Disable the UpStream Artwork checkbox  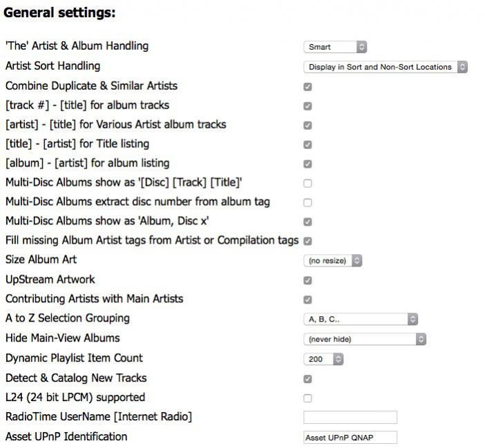point(307,281)
